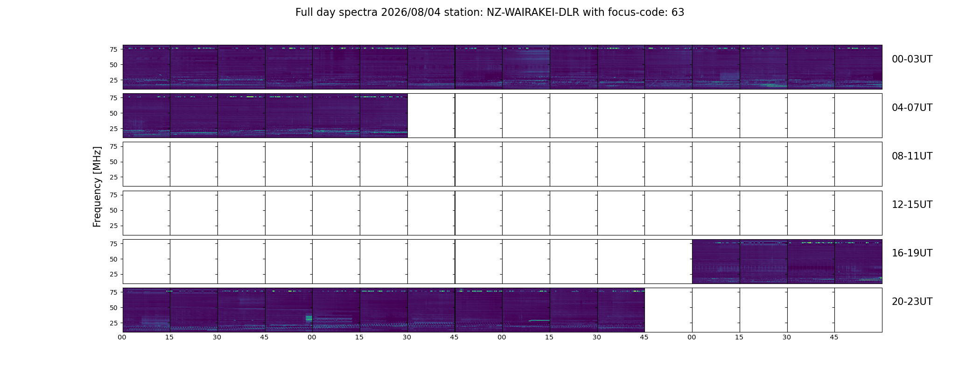
Task: Click the rightmost 45 time tick label
Action: click(834, 337)
